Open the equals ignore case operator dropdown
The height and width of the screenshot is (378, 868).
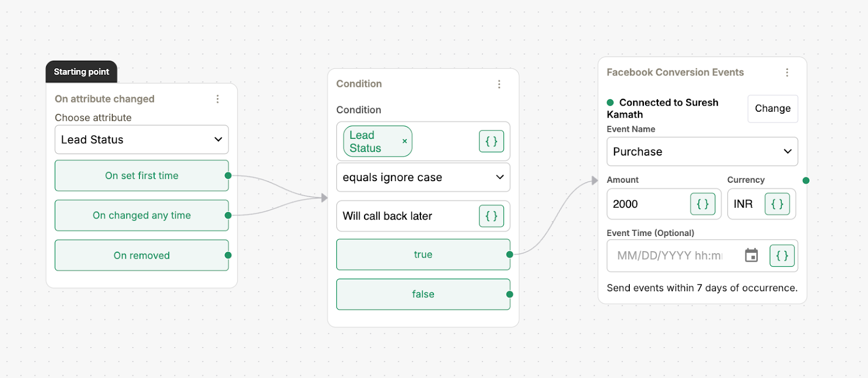(423, 177)
